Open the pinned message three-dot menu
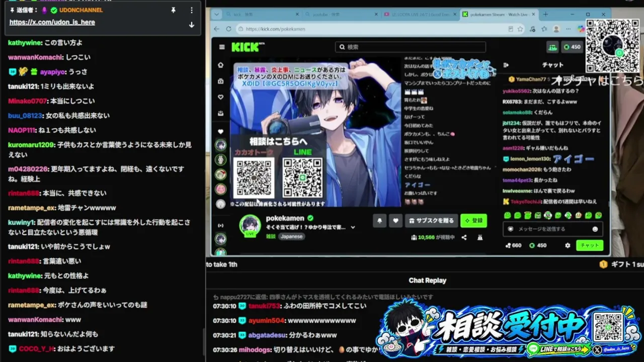Viewport: 644px width, 362px height. tap(191, 10)
